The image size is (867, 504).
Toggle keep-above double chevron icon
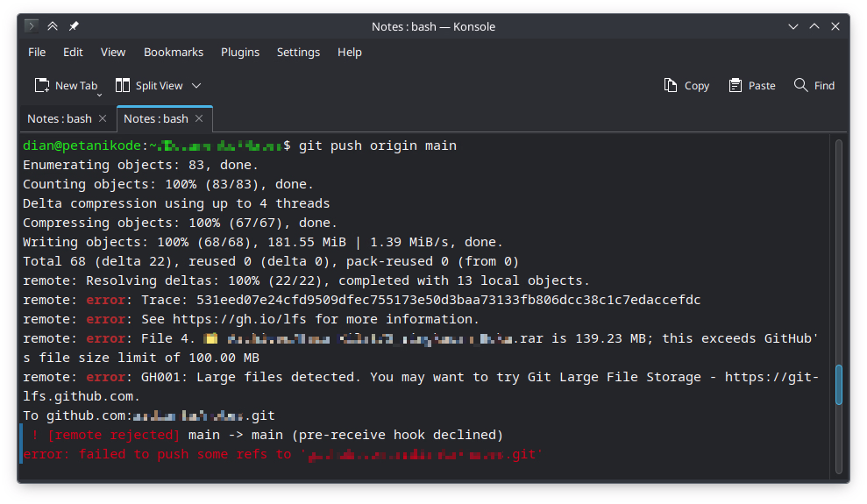pyautogui.click(x=53, y=26)
